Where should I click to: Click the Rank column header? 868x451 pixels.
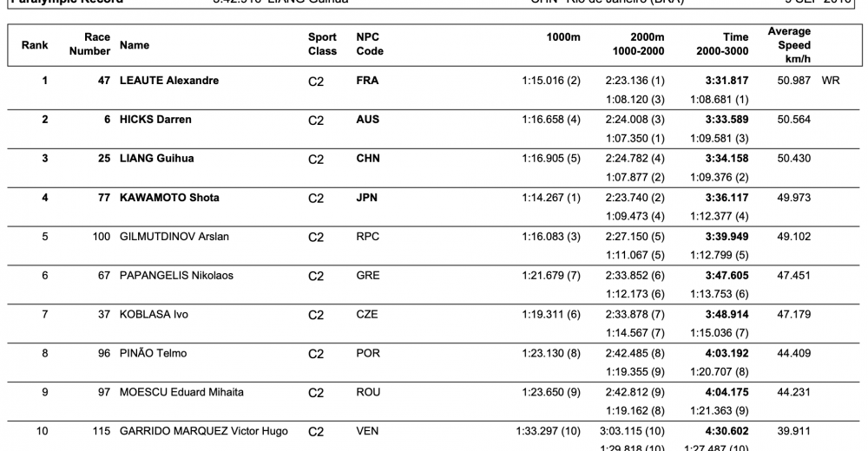(35, 44)
